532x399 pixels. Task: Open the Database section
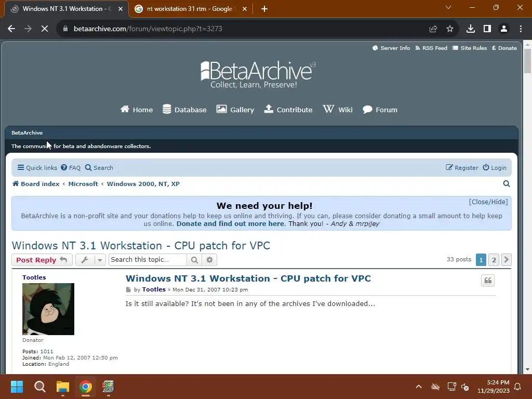184,110
